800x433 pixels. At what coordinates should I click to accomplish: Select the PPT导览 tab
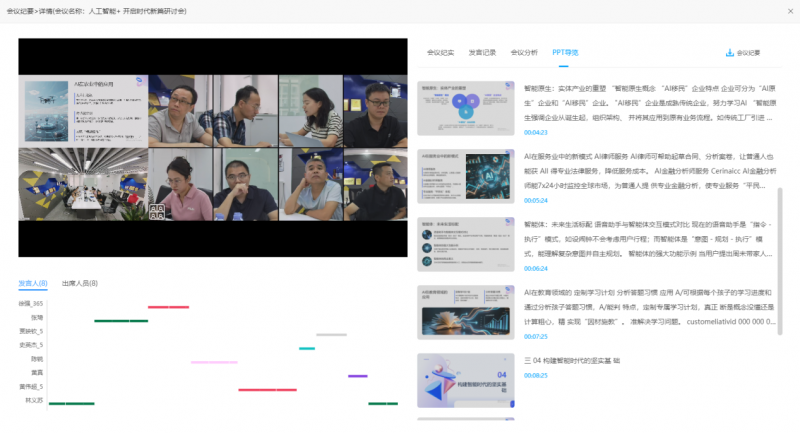coord(565,52)
